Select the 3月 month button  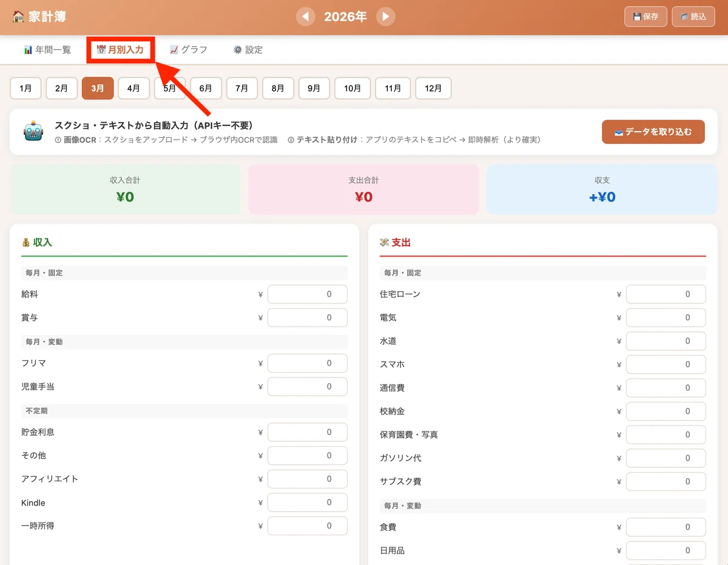pyautogui.click(x=98, y=88)
